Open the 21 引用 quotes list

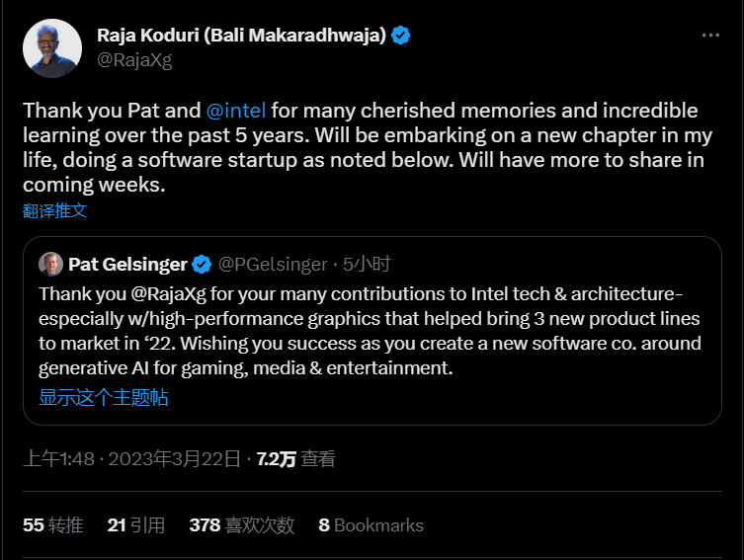(136, 525)
